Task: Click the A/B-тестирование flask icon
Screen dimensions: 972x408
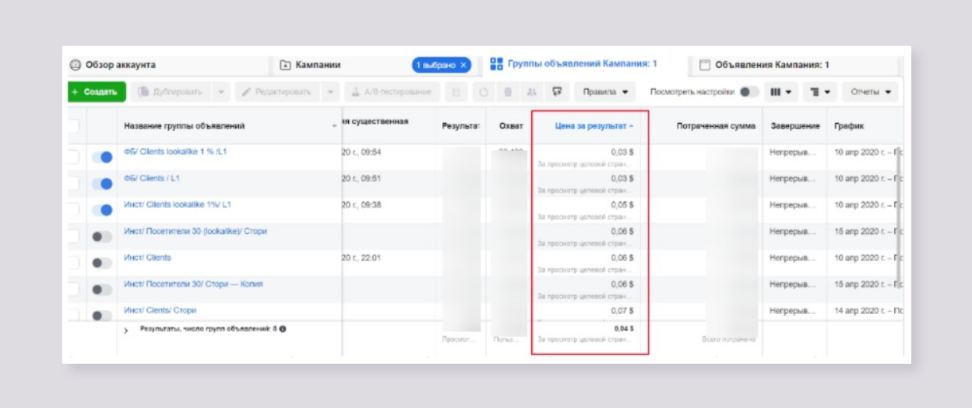Action: 354,92
